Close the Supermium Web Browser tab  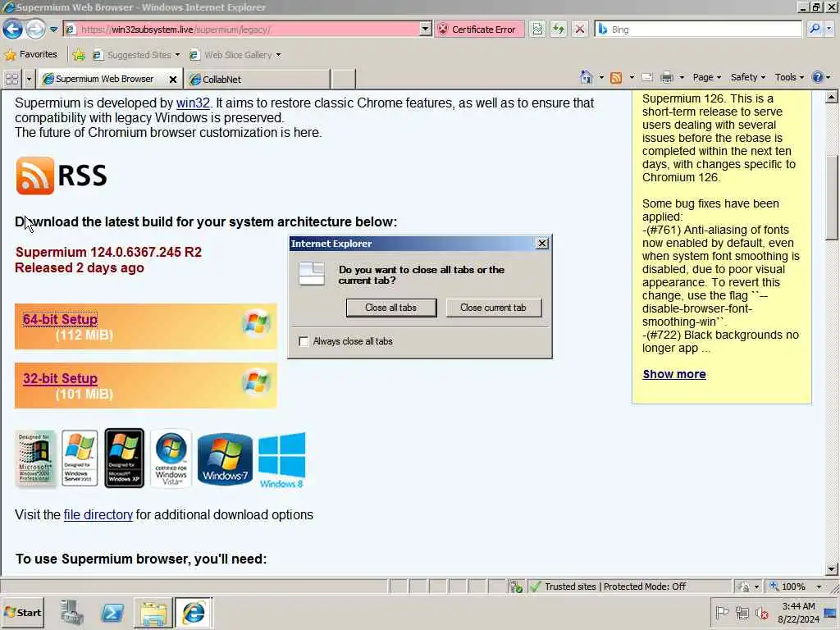coord(172,80)
